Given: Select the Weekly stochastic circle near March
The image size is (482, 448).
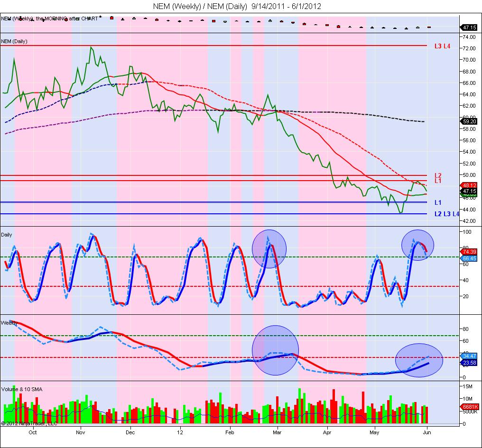Looking at the screenshot, I should (x=276, y=350).
